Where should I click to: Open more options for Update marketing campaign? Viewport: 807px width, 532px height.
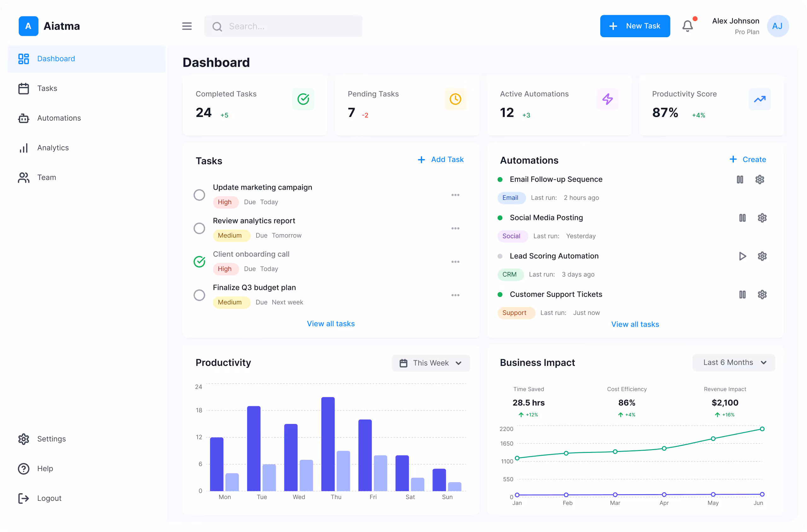click(455, 195)
